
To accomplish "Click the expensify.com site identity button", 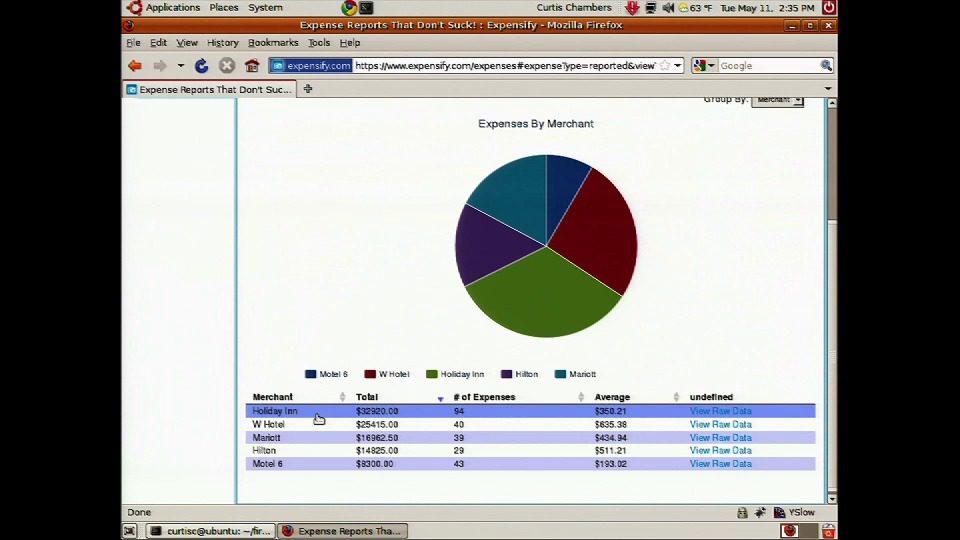I will click(311, 66).
